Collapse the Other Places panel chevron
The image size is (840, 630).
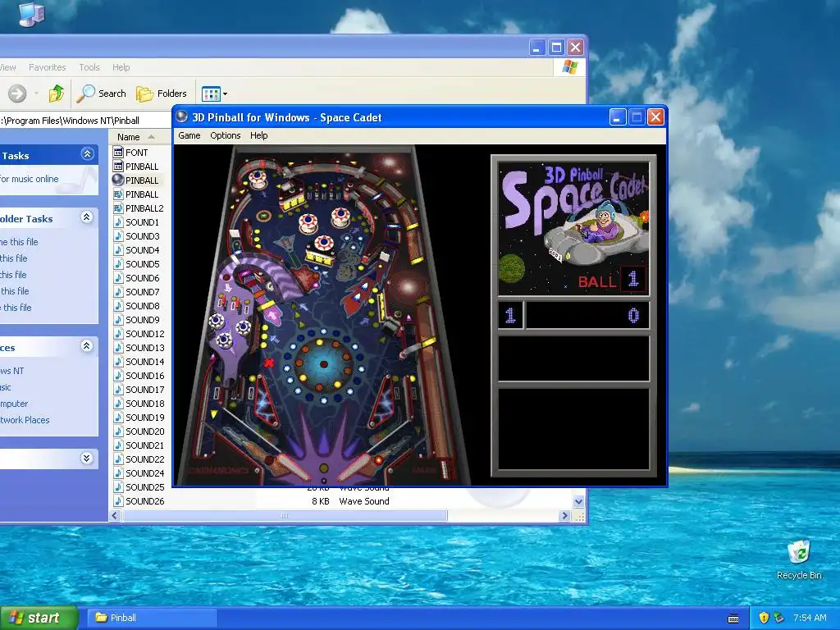pyautogui.click(x=87, y=346)
